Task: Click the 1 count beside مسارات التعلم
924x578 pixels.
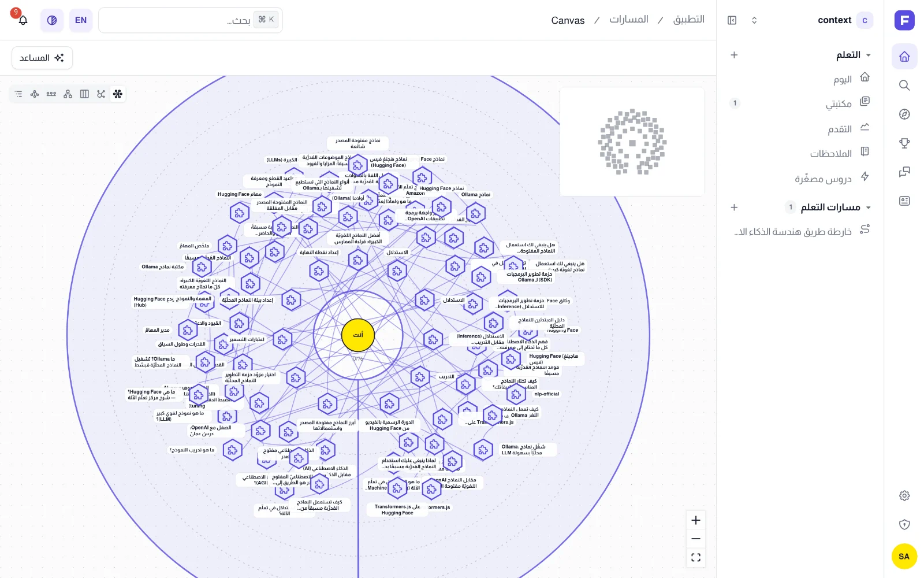Action: [791, 208]
